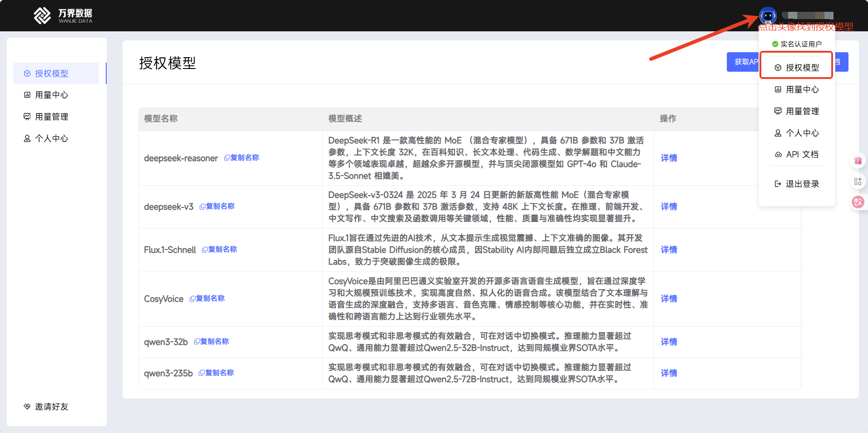Choose 用量管理 in the avatar dropdown
The width and height of the screenshot is (868, 433).
pyautogui.click(x=796, y=111)
